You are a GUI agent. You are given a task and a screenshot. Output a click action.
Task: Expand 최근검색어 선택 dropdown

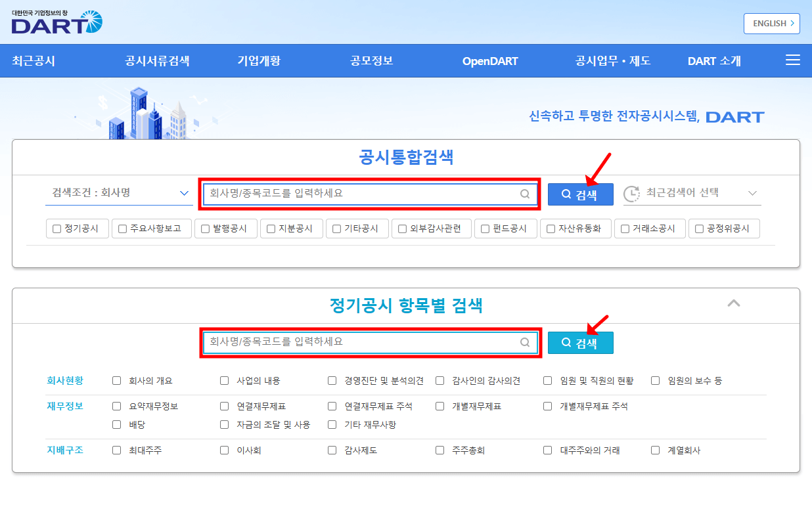[752, 193]
